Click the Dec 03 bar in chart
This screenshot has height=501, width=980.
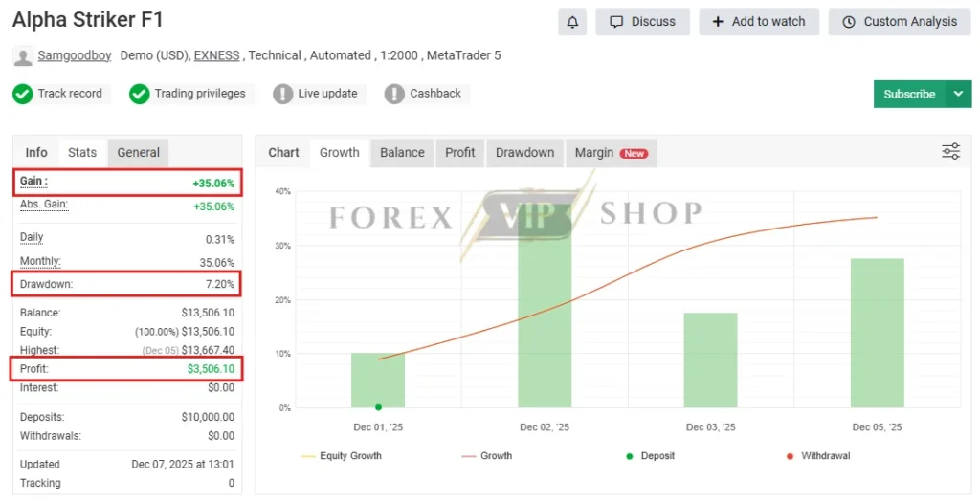coord(711,360)
